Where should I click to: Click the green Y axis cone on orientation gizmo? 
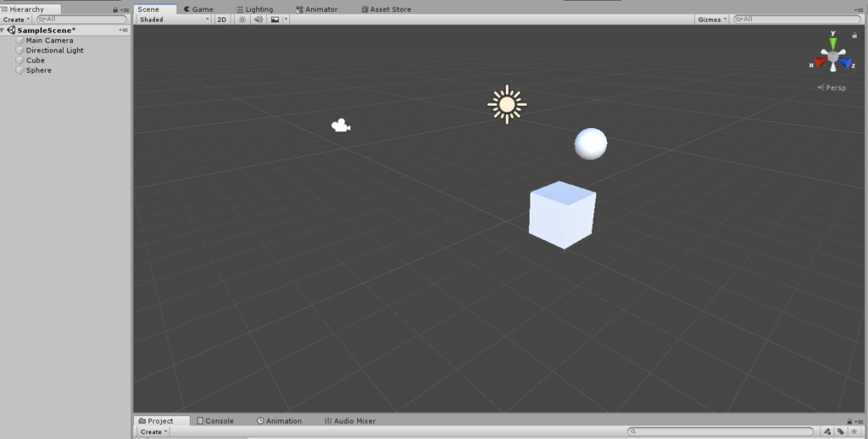click(x=833, y=43)
